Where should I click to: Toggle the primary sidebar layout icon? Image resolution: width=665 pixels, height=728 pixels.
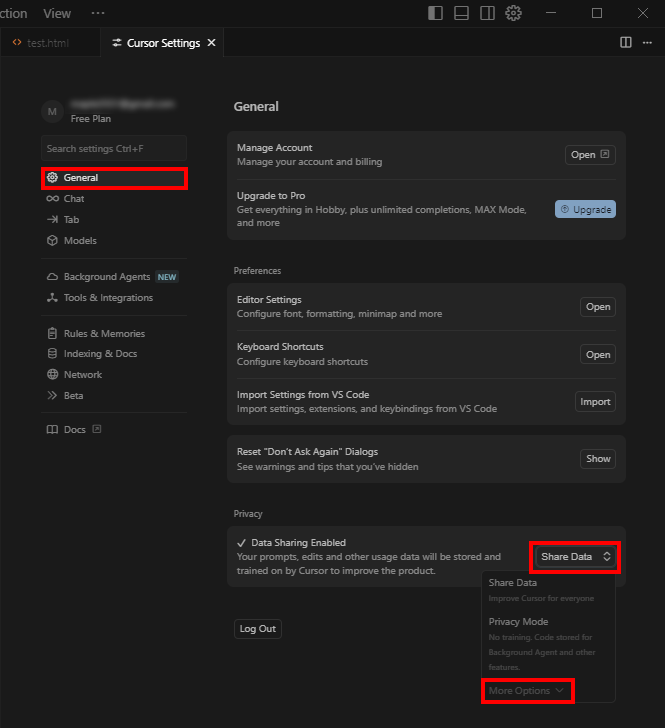click(x=435, y=13)
